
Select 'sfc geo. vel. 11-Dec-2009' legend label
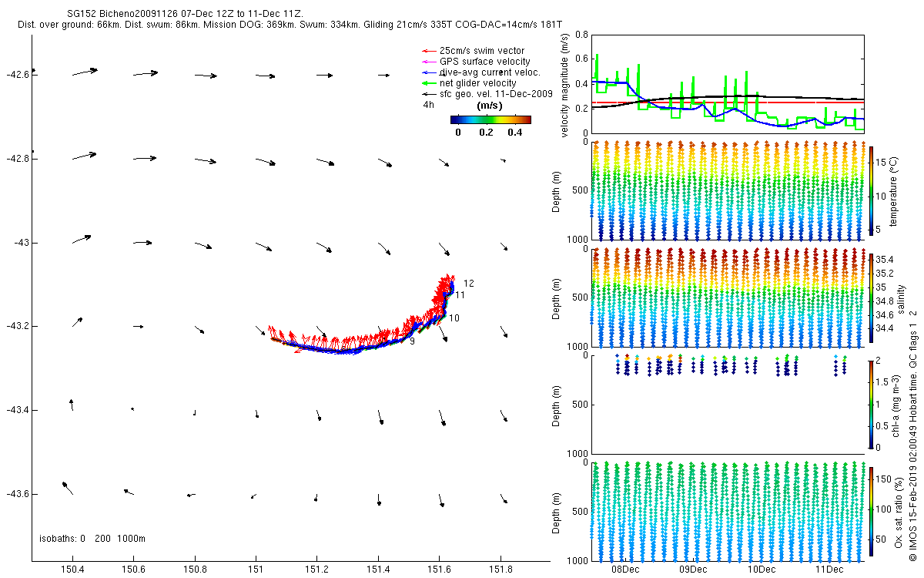(x=497, y=94)
